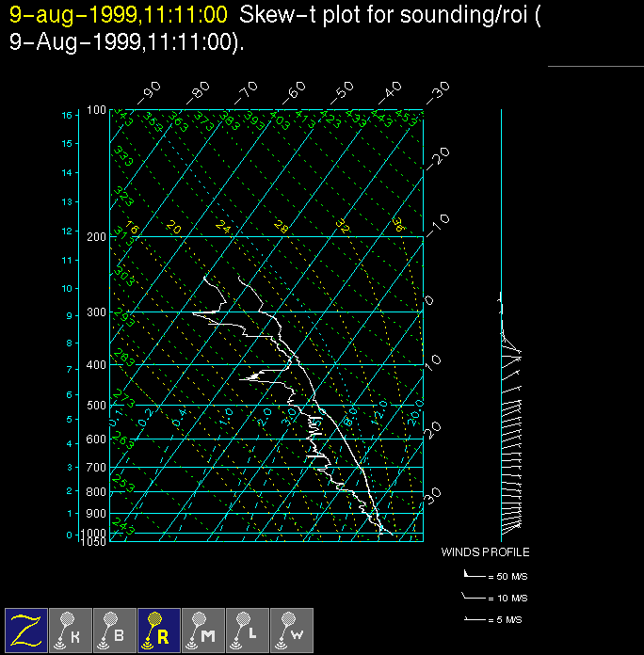Click the -90 temperature axis label
Screen dimensions: 644x655
149,92
